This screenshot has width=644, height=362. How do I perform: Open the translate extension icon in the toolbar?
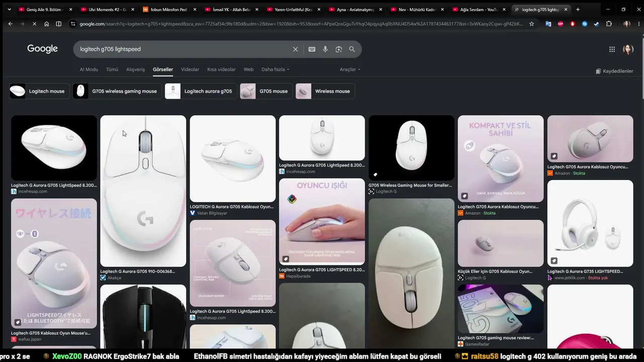[548, 24]
